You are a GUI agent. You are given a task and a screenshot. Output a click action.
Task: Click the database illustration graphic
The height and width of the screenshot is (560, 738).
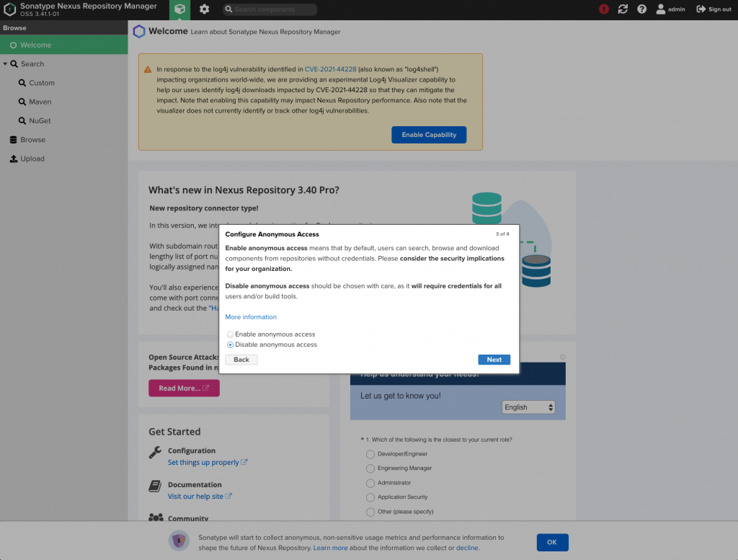(512, 240)
